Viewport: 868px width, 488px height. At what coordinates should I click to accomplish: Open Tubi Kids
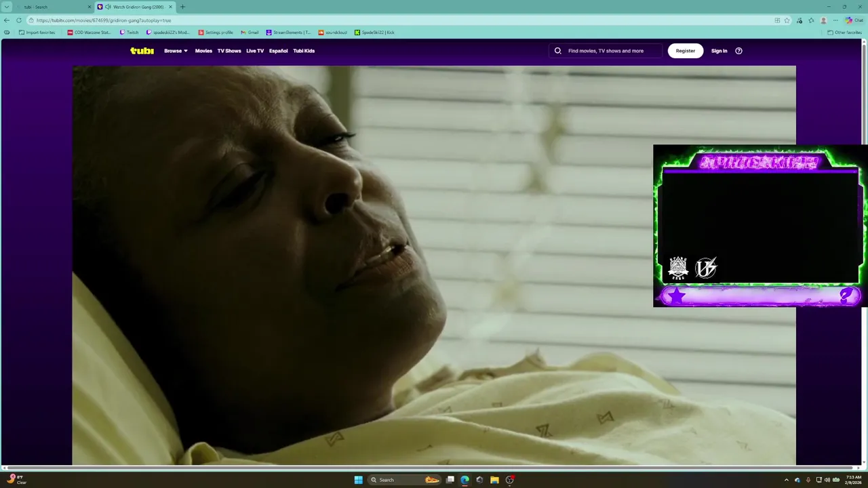tap(304, 51)
